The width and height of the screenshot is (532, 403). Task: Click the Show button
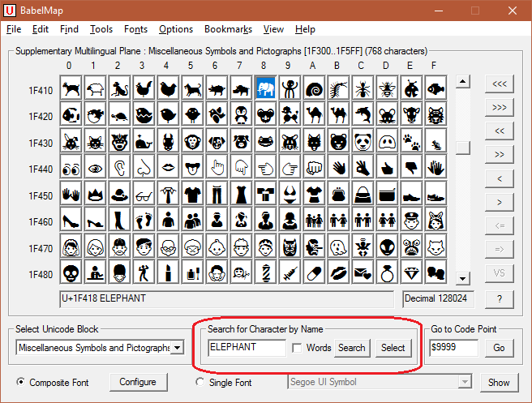[x=499, y=382]
